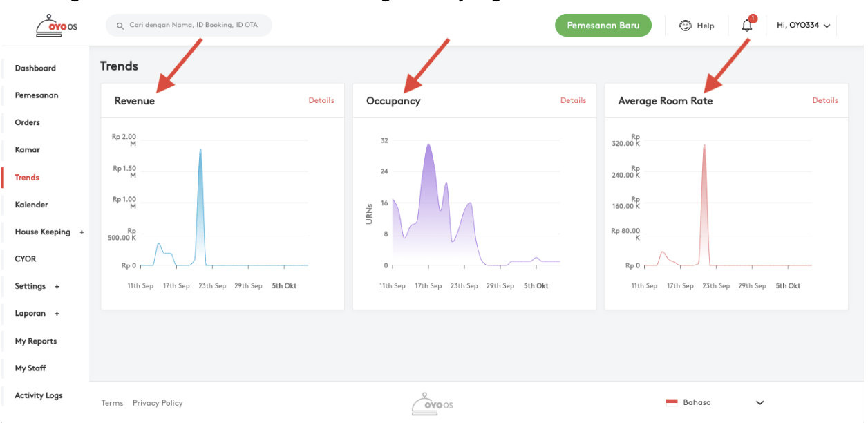The width and height of the screenshot is (868, 423).
Task: Click the Pemesanan Baru button
Action: point(603,26)
